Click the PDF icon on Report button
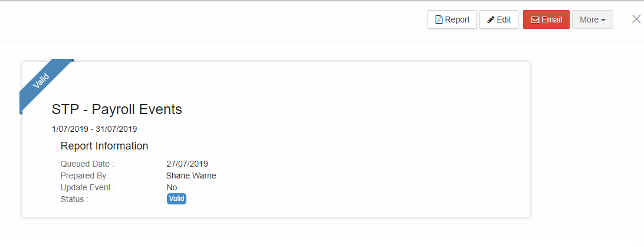Screen dimensions: 644x247 [439, 19]
